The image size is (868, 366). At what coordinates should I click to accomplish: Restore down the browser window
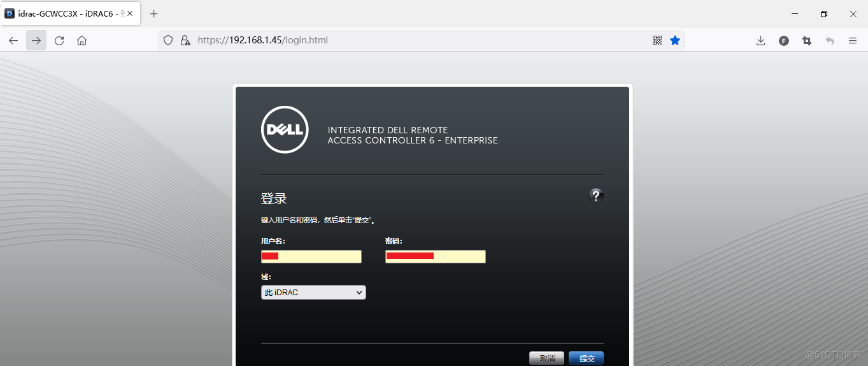[824, 13]
